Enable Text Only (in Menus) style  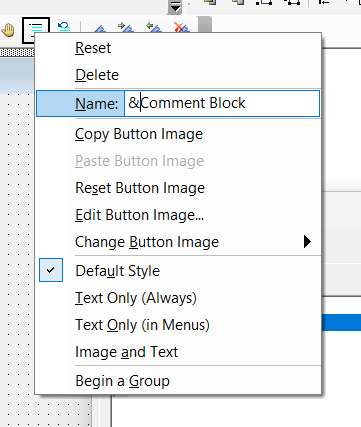[178, 325]
